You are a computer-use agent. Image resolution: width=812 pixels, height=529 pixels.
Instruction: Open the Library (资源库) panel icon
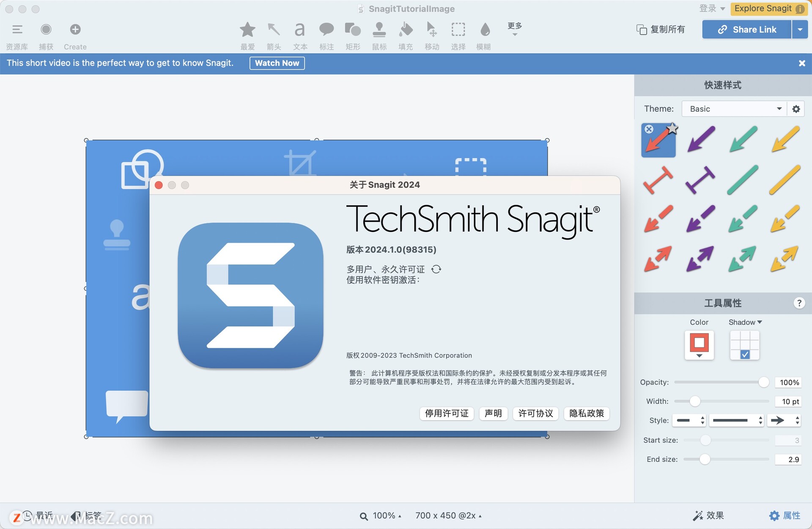click(x=17, y=30)
